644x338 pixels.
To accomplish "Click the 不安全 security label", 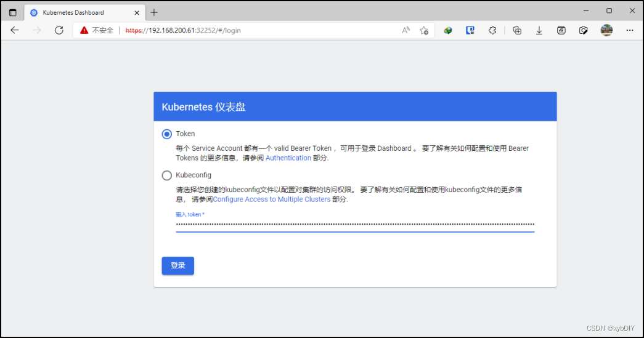I will (103, 30).
